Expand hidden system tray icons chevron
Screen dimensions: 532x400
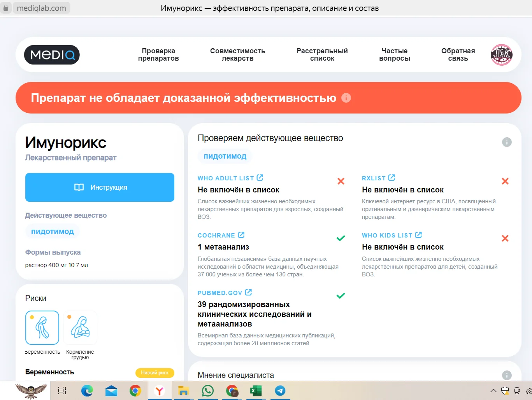coord(493,391)
